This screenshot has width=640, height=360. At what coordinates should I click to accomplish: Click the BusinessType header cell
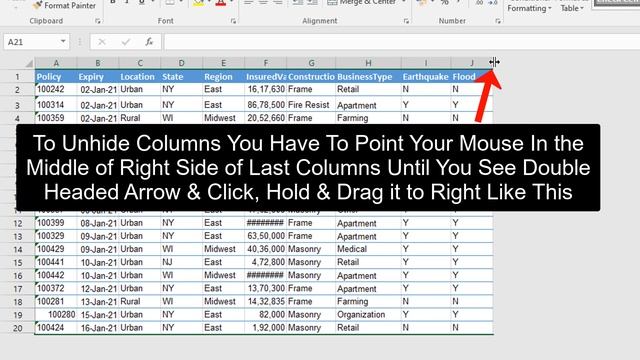point(368,77)
